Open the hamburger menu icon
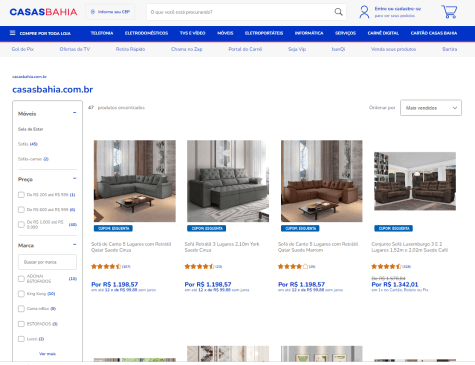Image resolution: width=475 pixels, height=365 pixels. pyautogui.click(x=13, y=33)
